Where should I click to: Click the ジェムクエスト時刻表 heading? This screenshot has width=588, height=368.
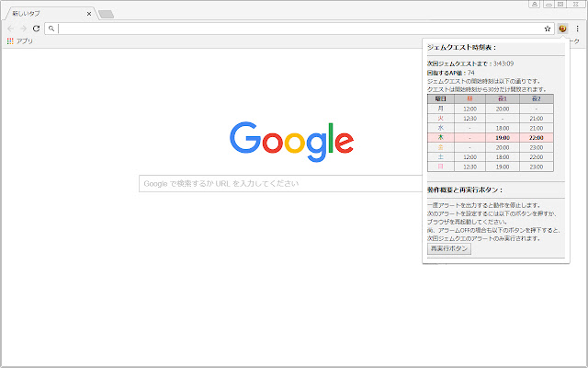tap(461, 47)
